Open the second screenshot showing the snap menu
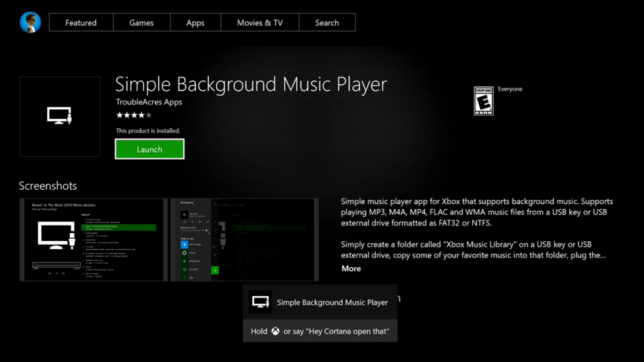This screenshot has height=362, width=644. [245, 239]
